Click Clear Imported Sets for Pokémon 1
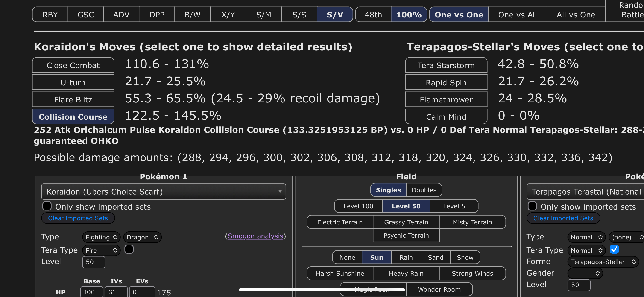 [78, 218]
